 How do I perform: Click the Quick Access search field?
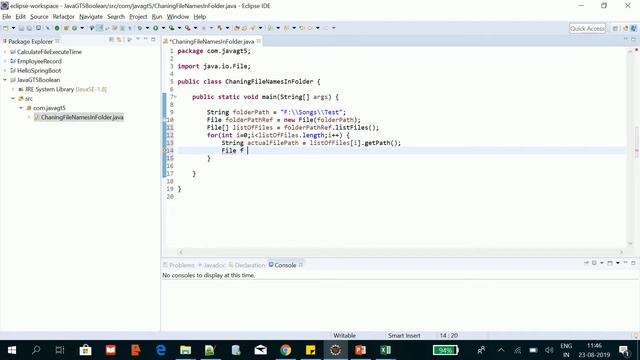tap(587, 28)
